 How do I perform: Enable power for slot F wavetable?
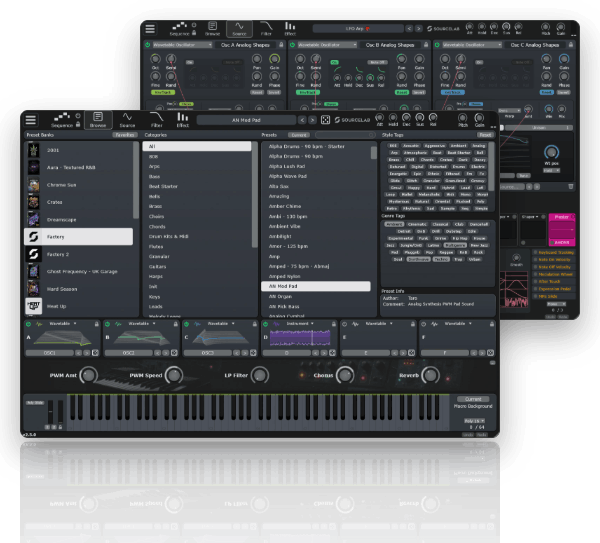coord(424,324)
